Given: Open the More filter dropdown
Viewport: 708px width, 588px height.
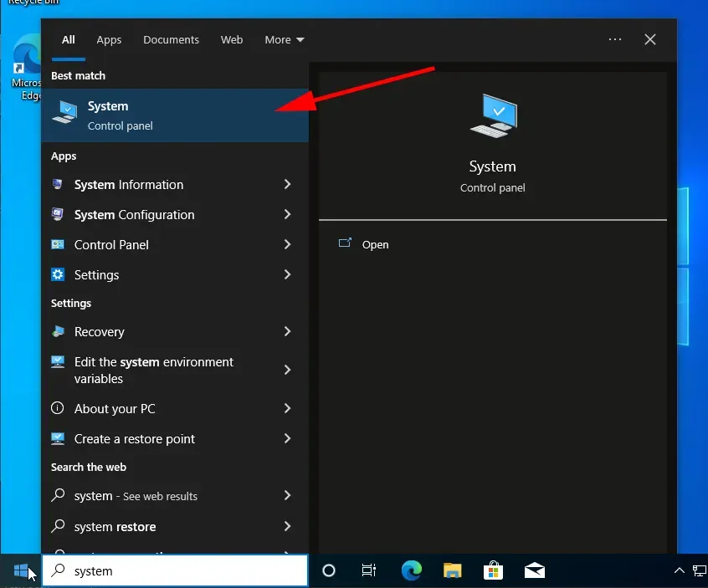Looking at the screenshot, I should (284, 39).
